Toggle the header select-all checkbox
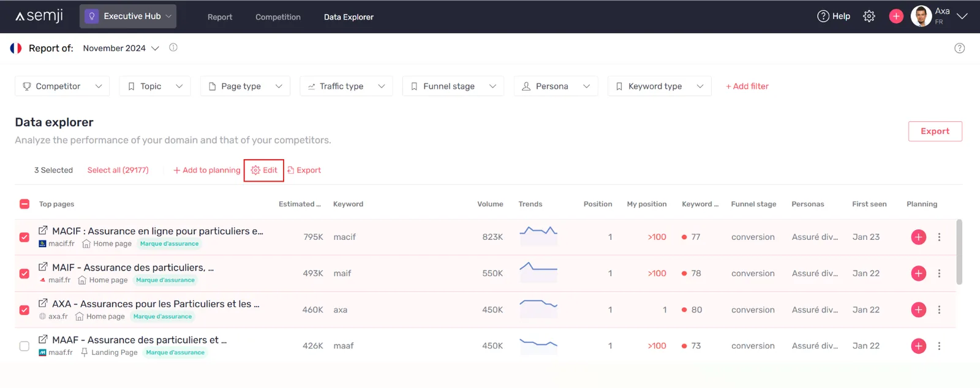Viewport: 980px width, 388px height. (x=24, y=204)
